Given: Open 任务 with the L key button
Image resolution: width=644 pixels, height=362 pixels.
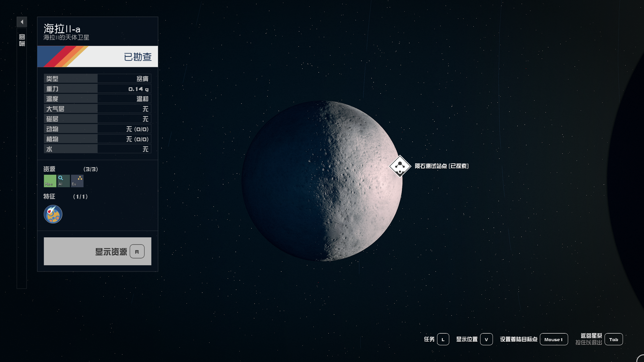Looking at the screenshot, I should pyautogui.click(x=443, y=339).
